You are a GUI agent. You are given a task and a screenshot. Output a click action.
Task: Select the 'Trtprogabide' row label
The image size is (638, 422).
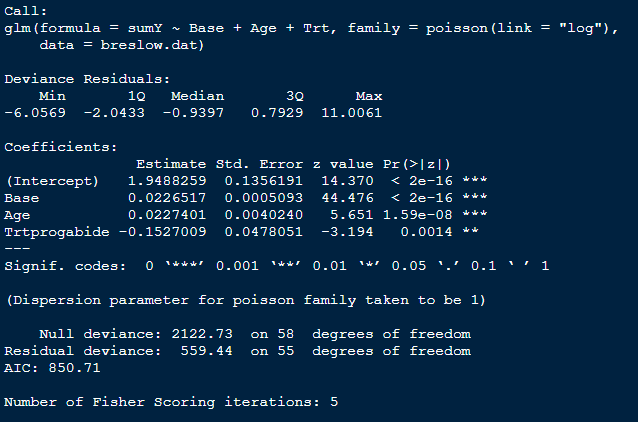coord(57,232)
